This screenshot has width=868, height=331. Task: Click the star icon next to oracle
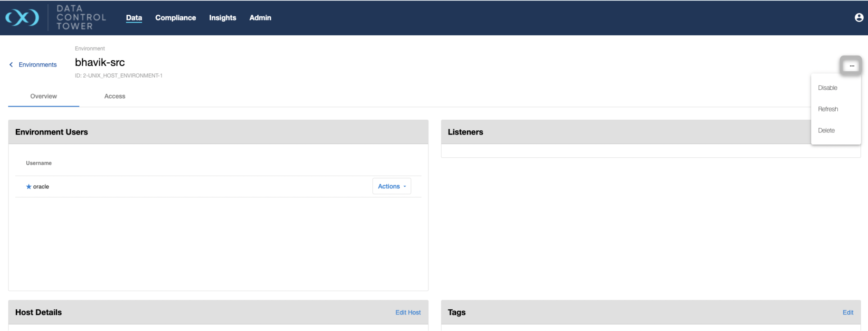pyautogui.click(x=28, y=187)
